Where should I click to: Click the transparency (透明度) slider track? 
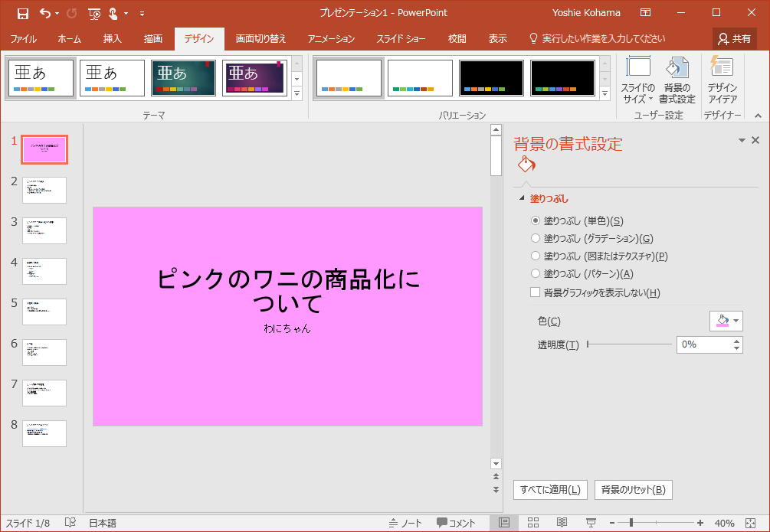click(x=628, y=344)
